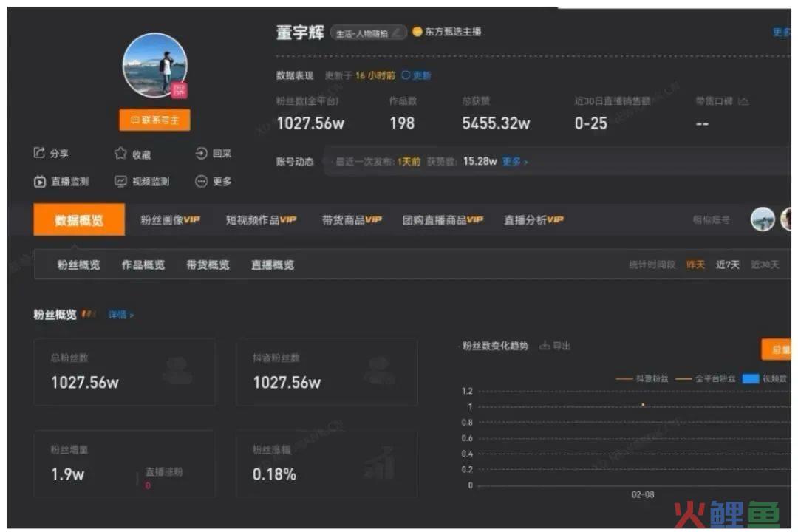Click the 董宇辉 account name
This screenshot has width=798, height=532.
[x=300, y=33]
